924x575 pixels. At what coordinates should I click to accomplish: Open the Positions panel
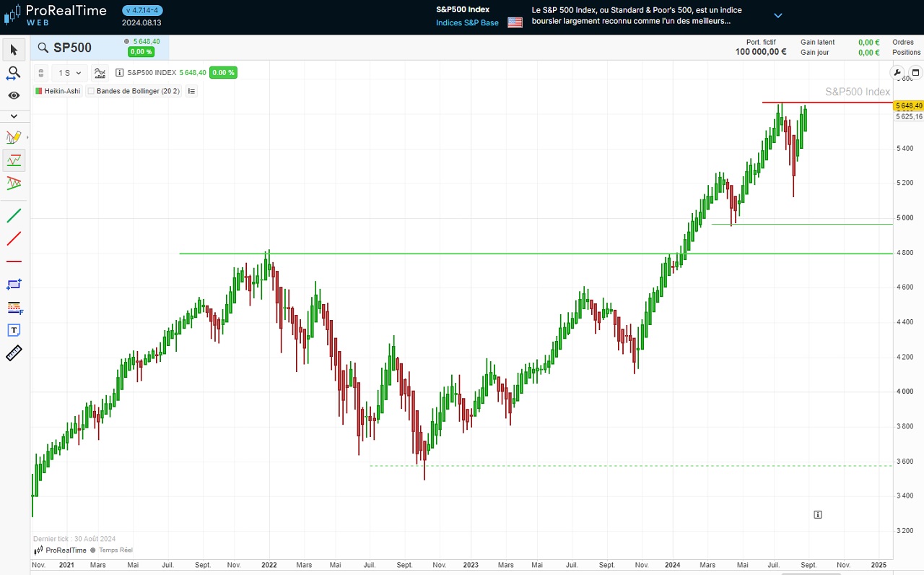coord(907,53)
